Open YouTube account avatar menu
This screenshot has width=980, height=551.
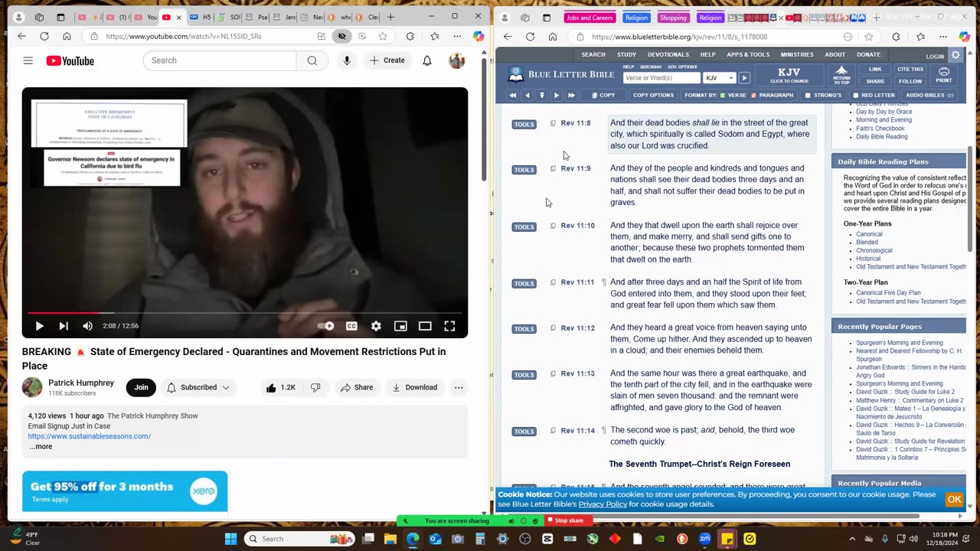[456, 60]
